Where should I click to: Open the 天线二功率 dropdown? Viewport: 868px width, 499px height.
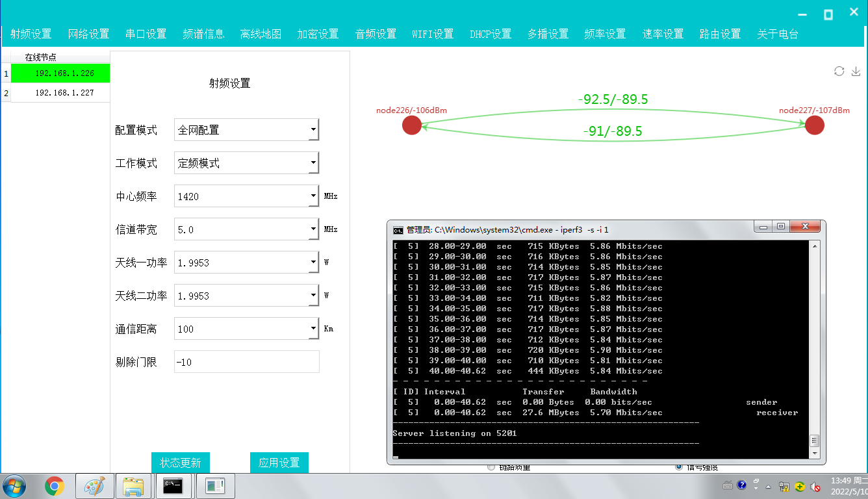pos(313,295)
